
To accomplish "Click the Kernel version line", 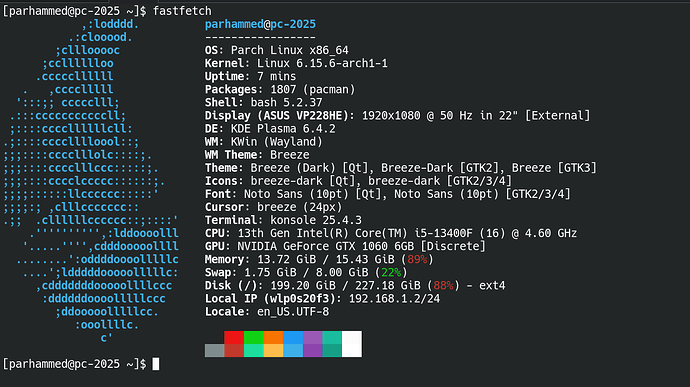I will pyautogui.click(x=296, y=63).
